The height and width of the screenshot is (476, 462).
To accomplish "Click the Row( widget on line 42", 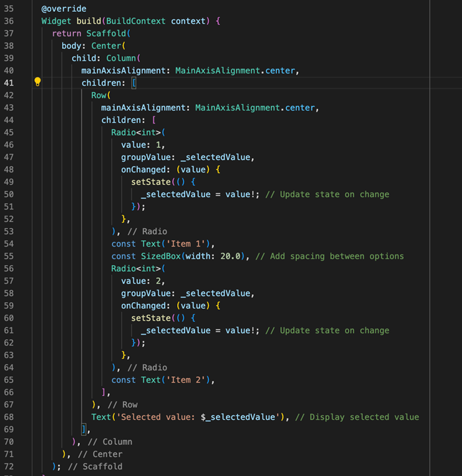I will tap(101, 95).
